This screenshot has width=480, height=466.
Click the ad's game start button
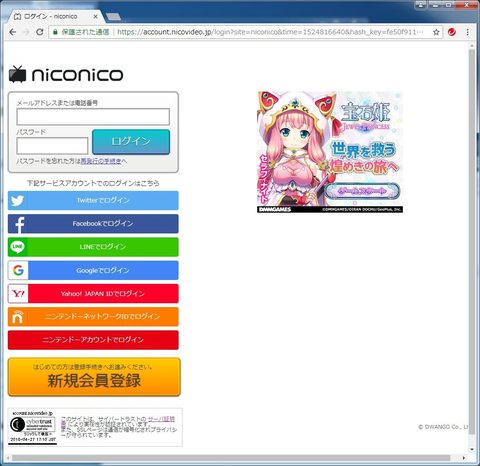[x=362, y=191]
